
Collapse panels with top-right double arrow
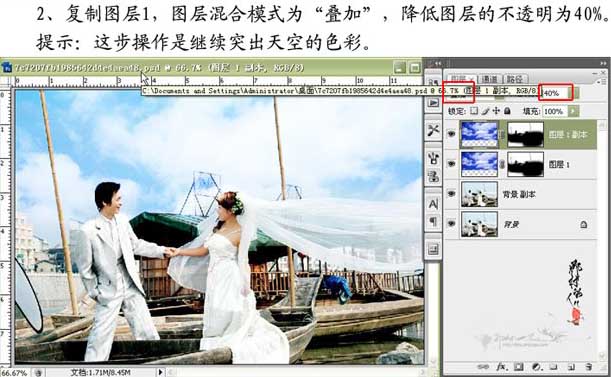(x=604, y=62)
